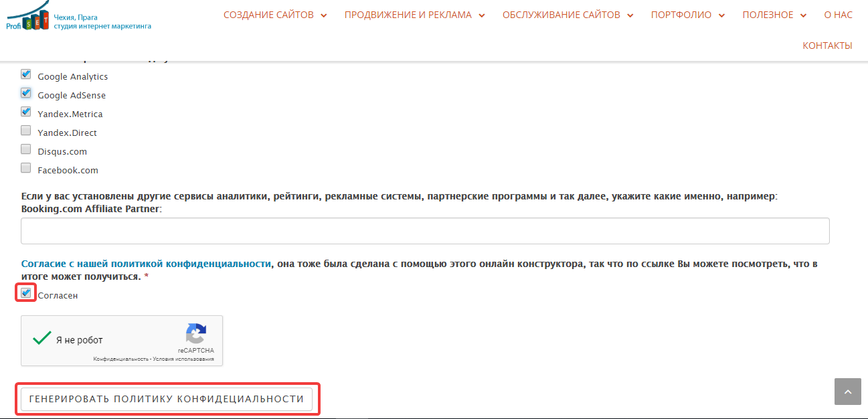Click Генерировать политику конфидециальности button
This screenshot has height=419, width=868.
[x=167, y=399]
